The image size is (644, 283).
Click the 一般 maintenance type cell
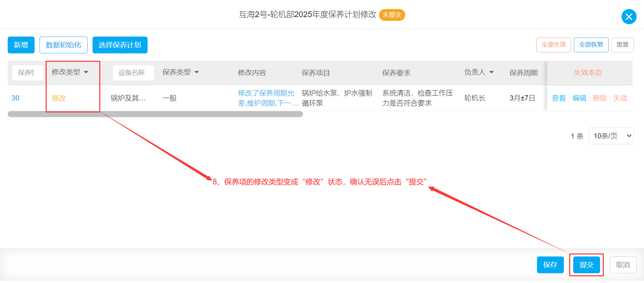169,98
